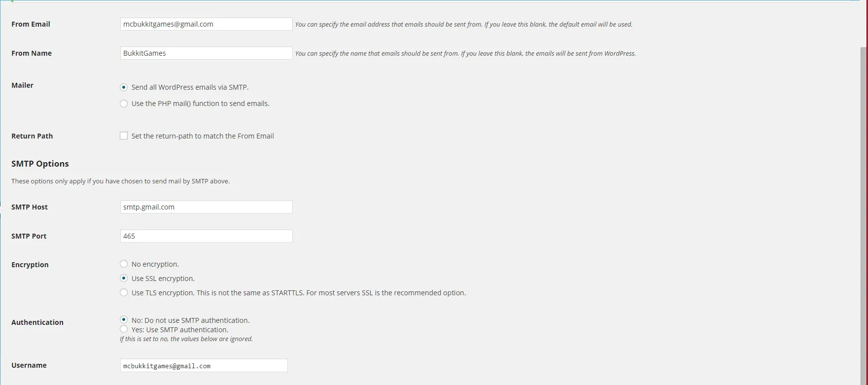Click the Mailer label
This screenshot has width=868, height=385.
point(22,85)
